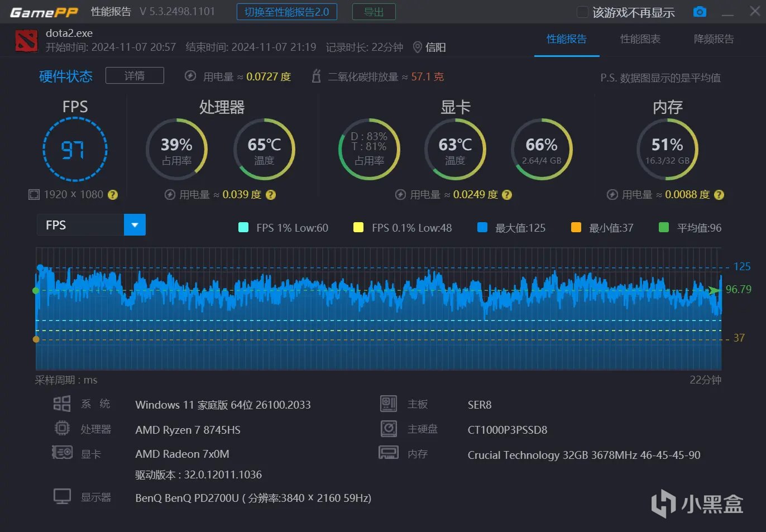Click the GPU D:83% T:81% usage gauge
Image resolution: width=766 pixels, height=532 pixels.
click(369, 149)
